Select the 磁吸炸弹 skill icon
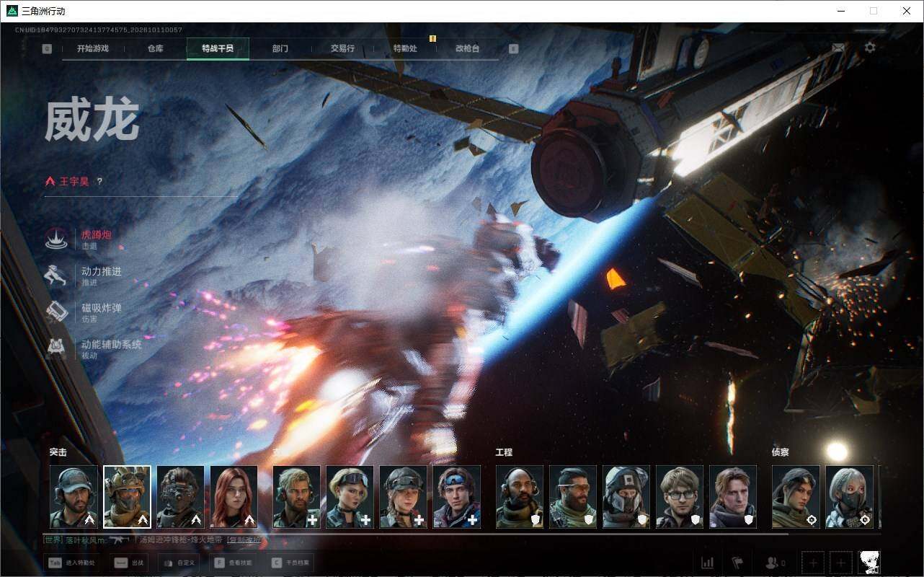 coord(57,312)
